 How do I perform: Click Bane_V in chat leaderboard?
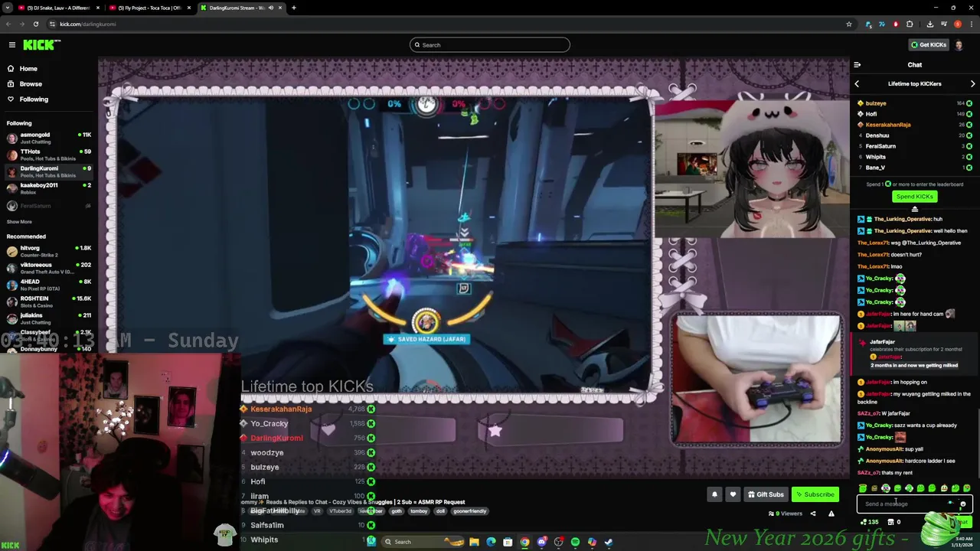coord(875,168)
